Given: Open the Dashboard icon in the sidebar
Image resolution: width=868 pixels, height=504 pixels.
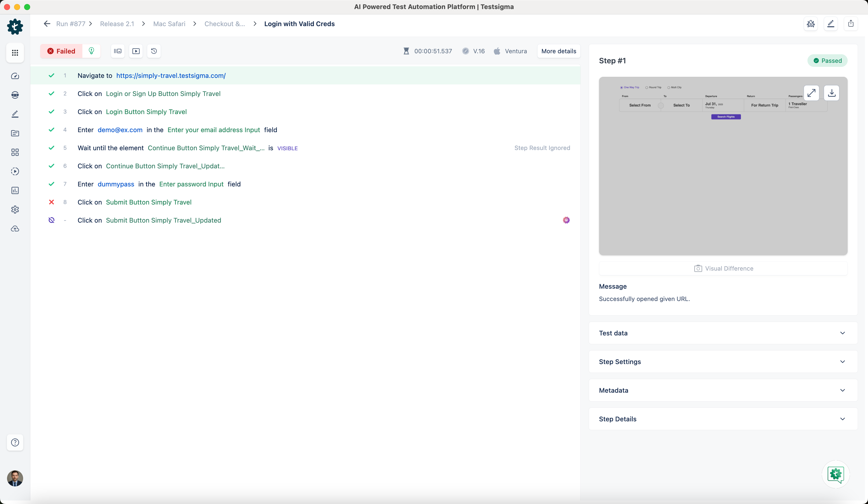Looking at the screenshot, I should tap(15, 76).
